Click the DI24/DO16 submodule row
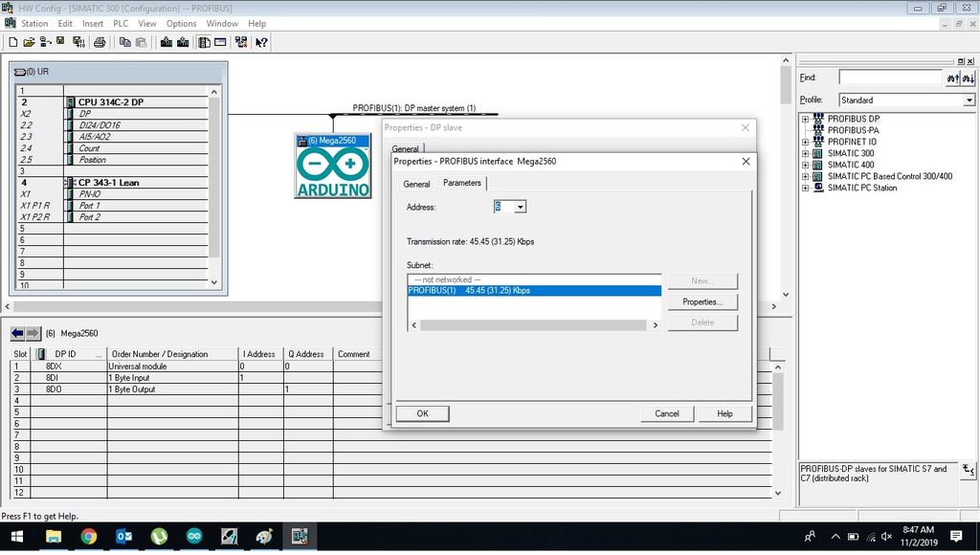Image resolution: width=980 pixels, height=555 pixels. pyautogui.click(x=113, y=125)
